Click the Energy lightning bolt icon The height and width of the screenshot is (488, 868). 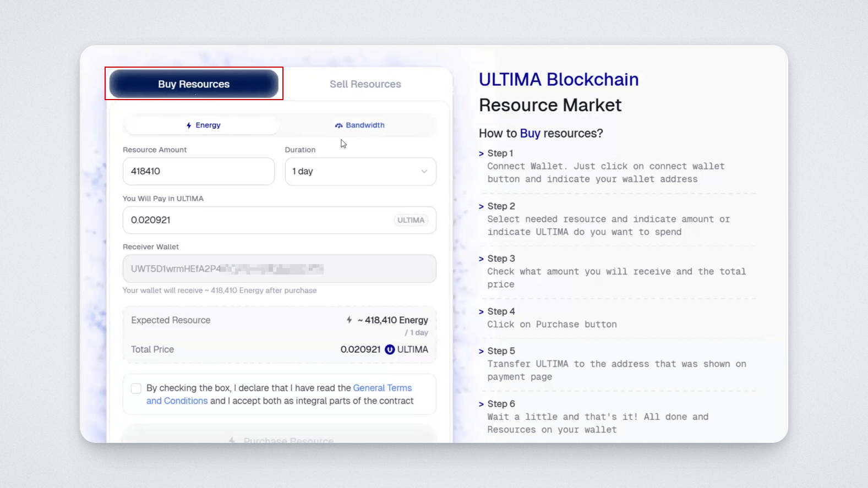click(189, 125)
